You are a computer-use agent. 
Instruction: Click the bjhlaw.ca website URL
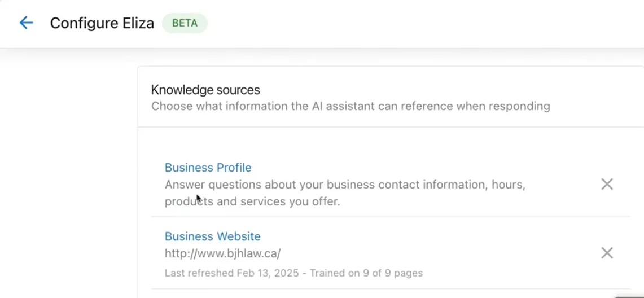click(222, 253)
